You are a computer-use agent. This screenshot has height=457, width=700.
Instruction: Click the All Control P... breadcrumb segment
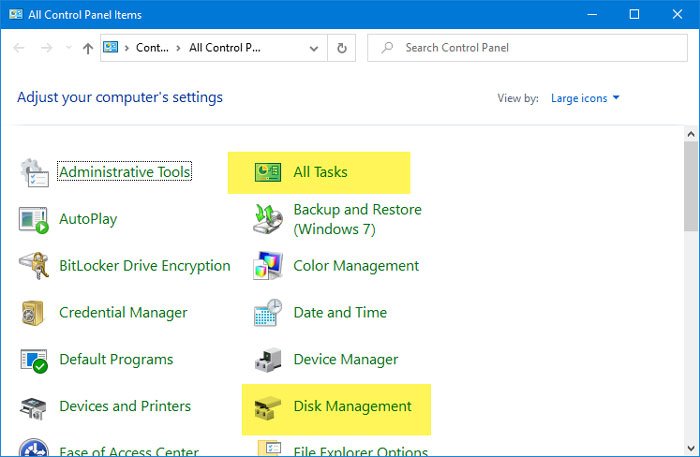click(225, 48)
